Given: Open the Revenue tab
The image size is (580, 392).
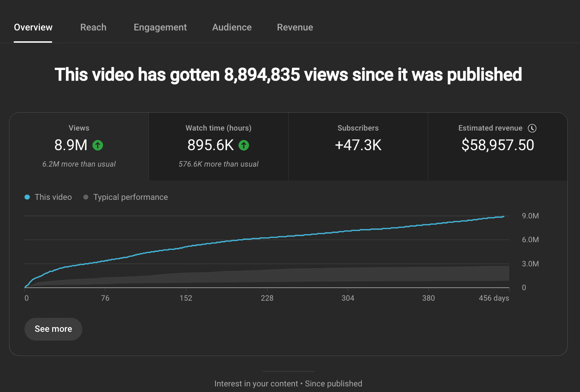Looking at the screenshot, I should (295, 27).
